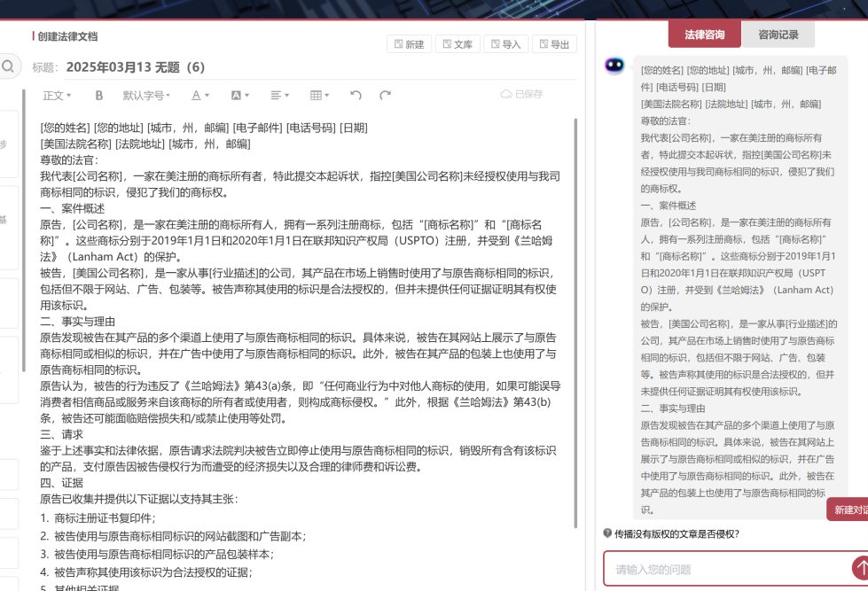Open the font color tool icon

tap(195, 96)
